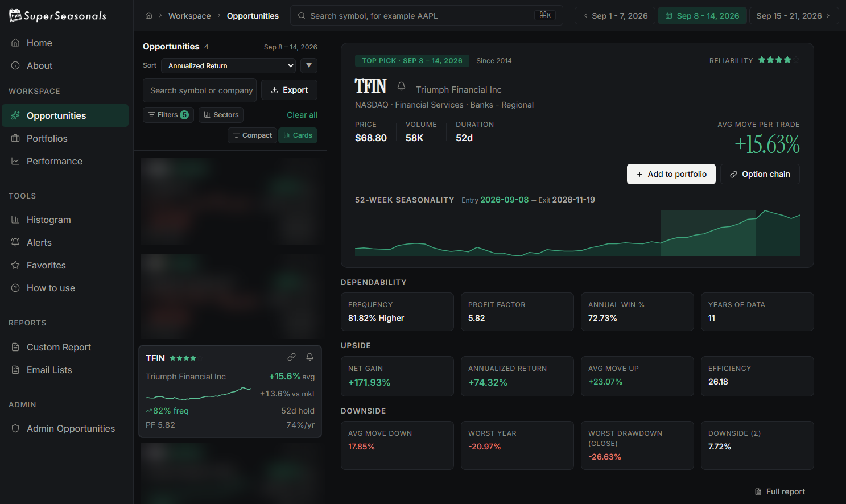Open Custom Report

(x=64, y=347)
